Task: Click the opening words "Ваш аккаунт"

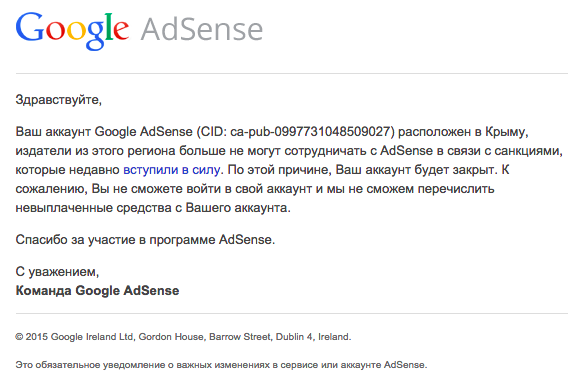Action: [x=53, y=132]
